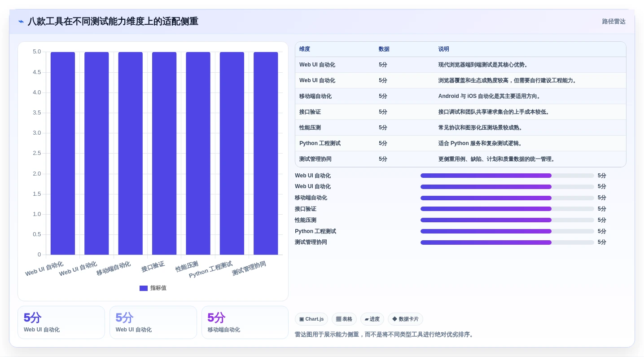Open the purple 5分 移动端自动化 data card
The width and height of the screenshot is (644, 357).
(x=245, y=322)
